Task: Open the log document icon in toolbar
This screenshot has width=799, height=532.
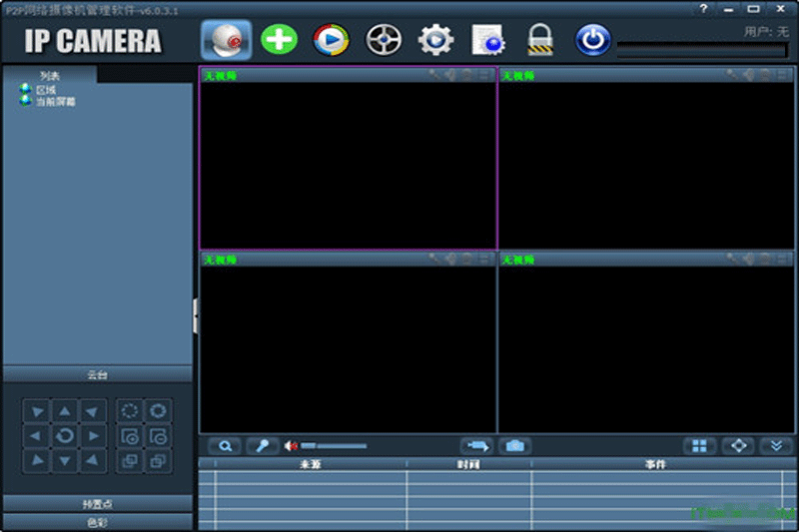Action: pyautogui.click(x=488, y=39)
